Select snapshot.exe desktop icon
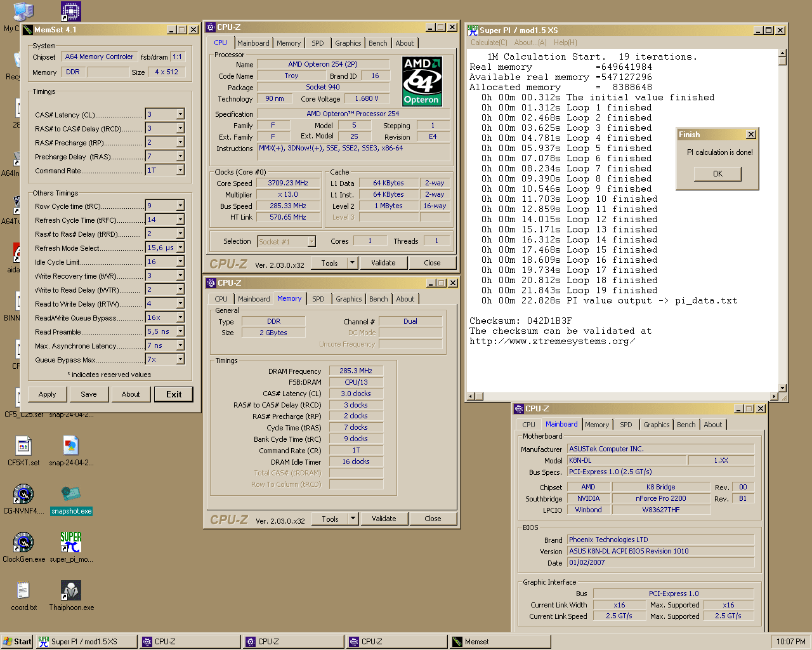The height and width of the screenshot is (650, 812). pyautogui.click(x=71, y=494)
